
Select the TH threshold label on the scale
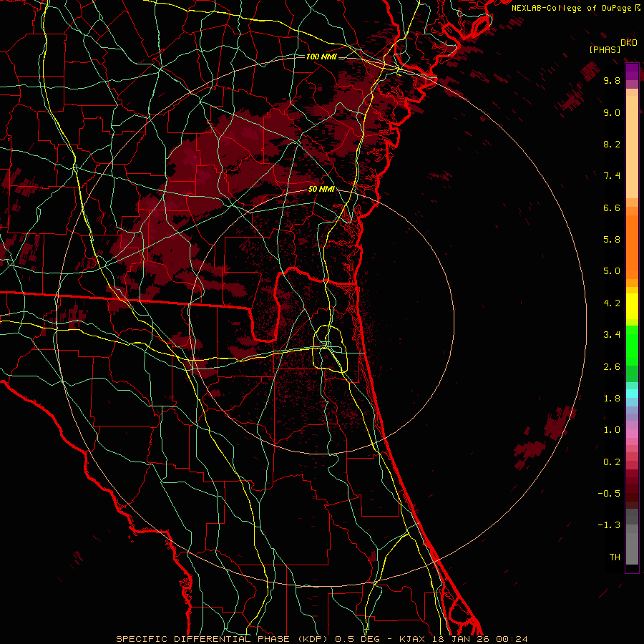coord(615,557)
